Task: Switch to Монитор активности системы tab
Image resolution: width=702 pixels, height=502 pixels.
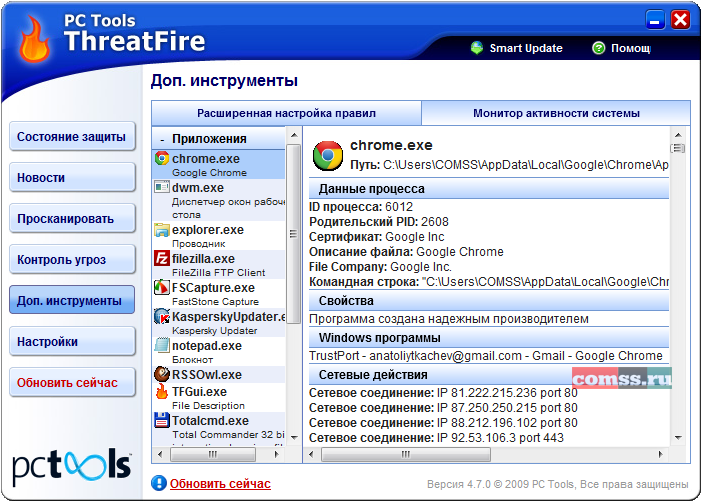Action: click(556, 113)
